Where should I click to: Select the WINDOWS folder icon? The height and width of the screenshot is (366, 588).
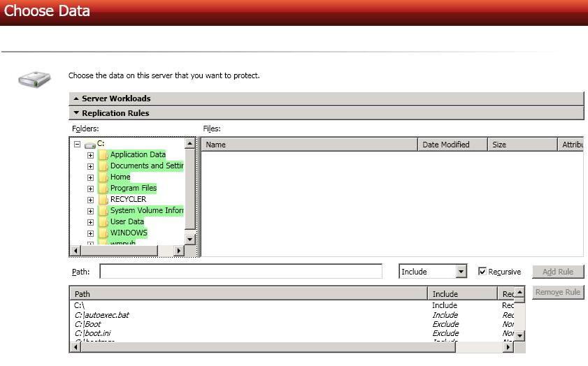pos(103,233)
